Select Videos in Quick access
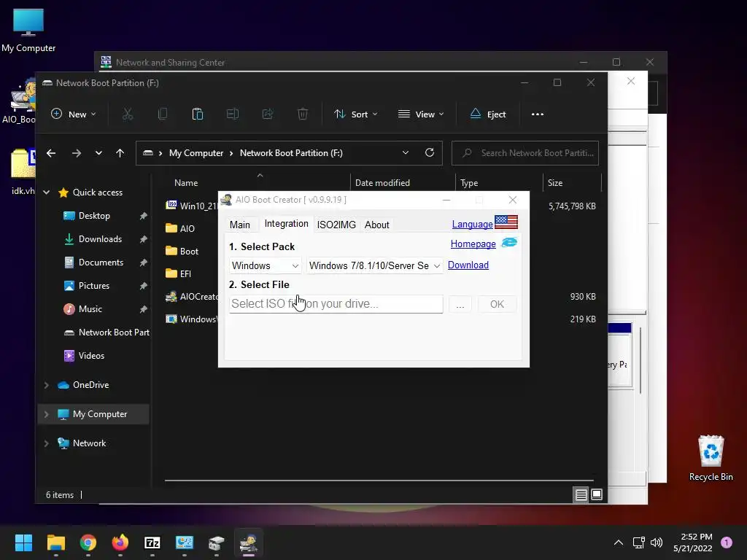747x560 pixels. [x=91, y=356]
